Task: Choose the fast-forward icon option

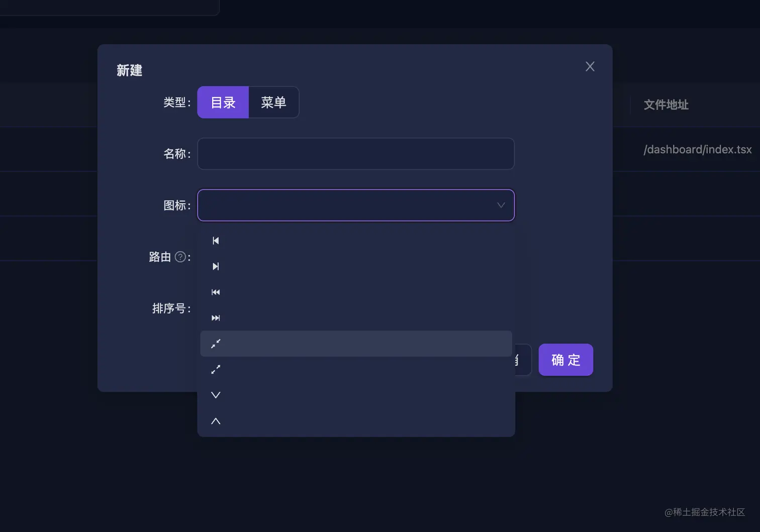Action: [x=356, y=318]
